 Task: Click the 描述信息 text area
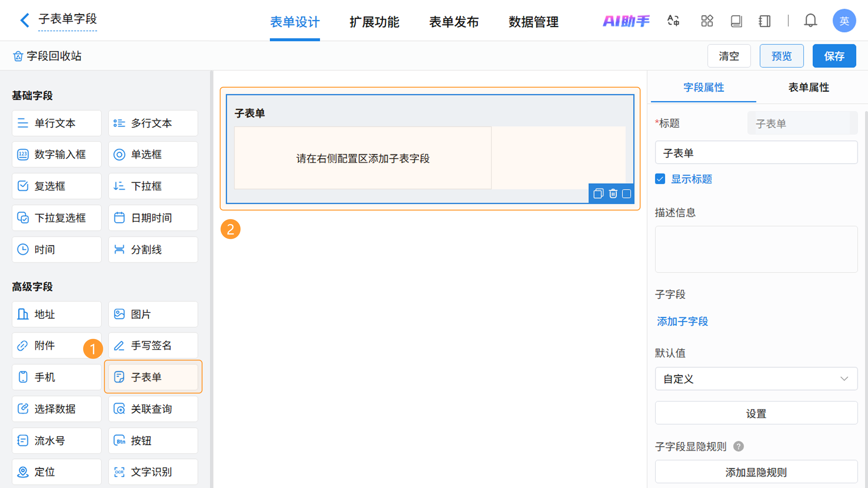click(x=756, y=249)
